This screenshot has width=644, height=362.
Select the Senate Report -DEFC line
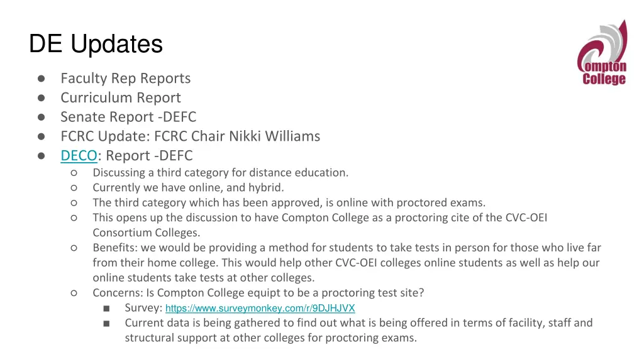coord(128,116)
